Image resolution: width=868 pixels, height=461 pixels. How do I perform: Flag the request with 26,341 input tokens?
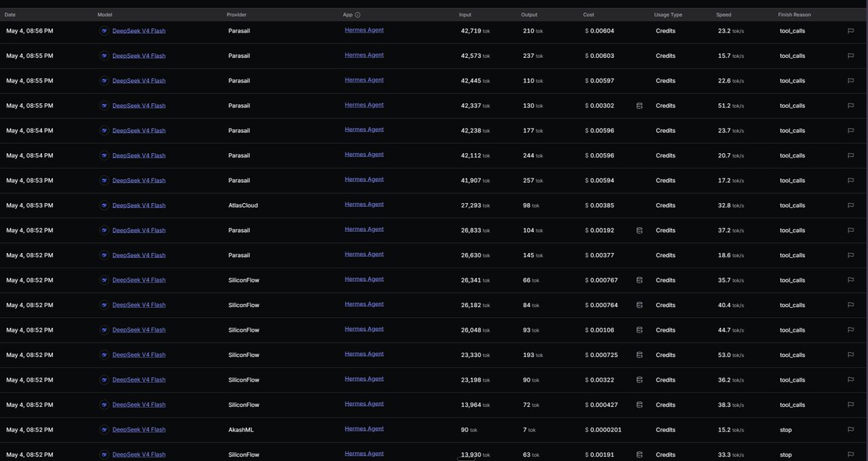tap(851, 280)
